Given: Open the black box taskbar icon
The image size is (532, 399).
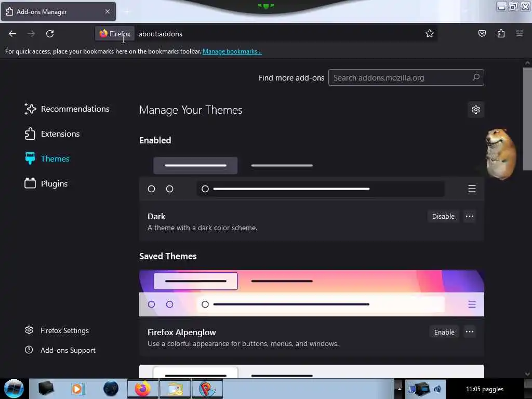Looking at the screenshot, I should [46, 389].
